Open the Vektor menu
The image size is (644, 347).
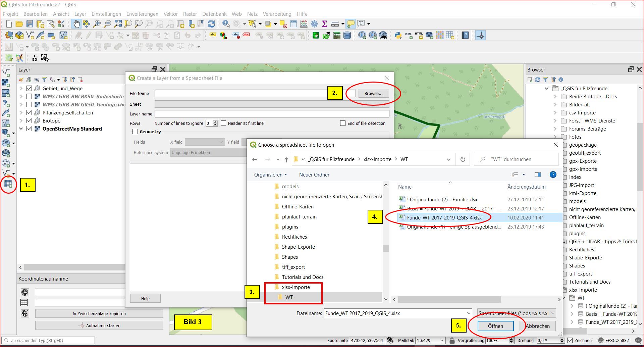[x=170, y=14]
